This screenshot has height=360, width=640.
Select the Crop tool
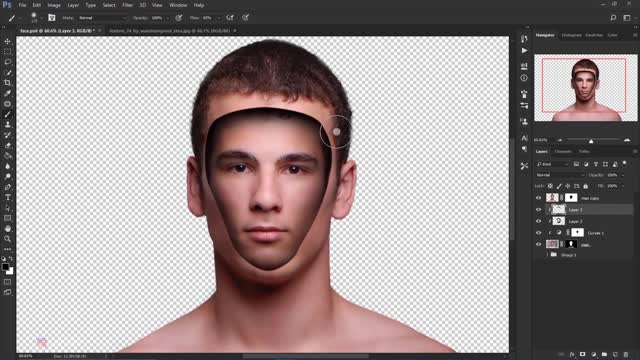[7, 83]
